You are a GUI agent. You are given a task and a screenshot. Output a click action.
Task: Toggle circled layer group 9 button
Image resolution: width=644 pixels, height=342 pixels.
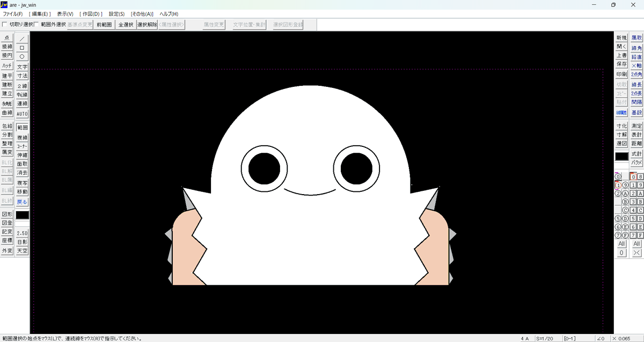[625, 185]
